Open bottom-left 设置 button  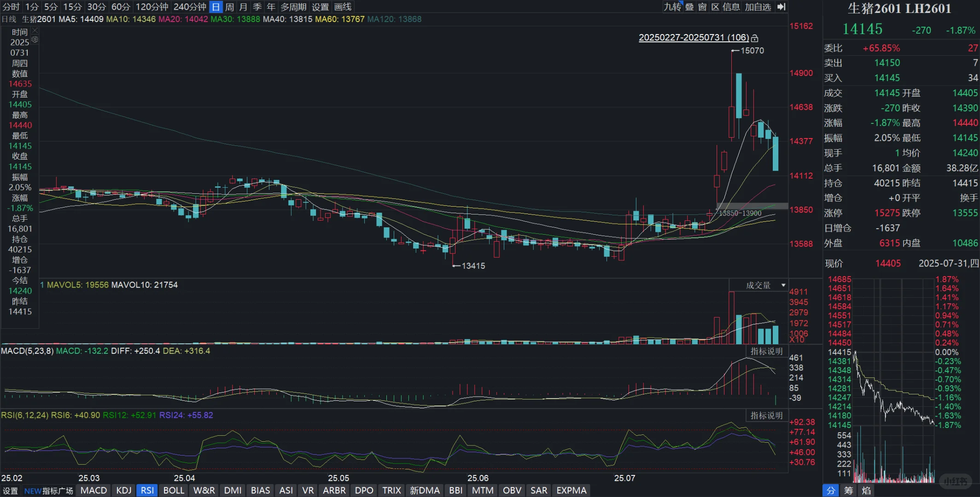point(11,491)
